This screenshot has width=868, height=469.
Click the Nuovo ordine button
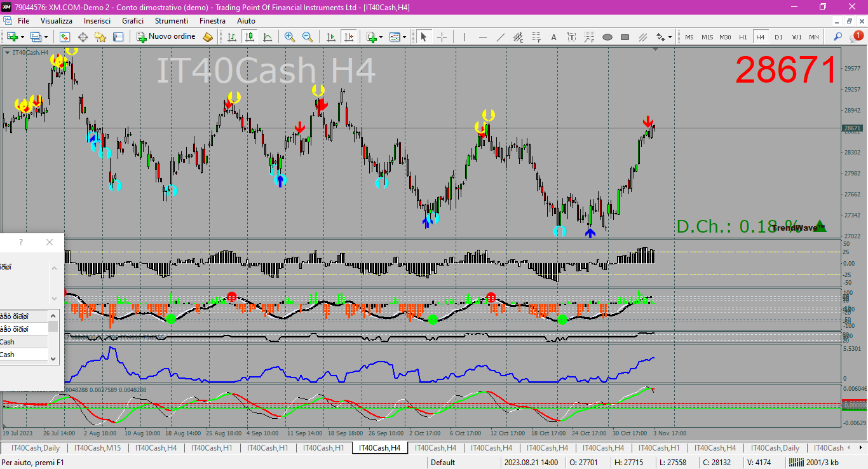tap(166, 37)
